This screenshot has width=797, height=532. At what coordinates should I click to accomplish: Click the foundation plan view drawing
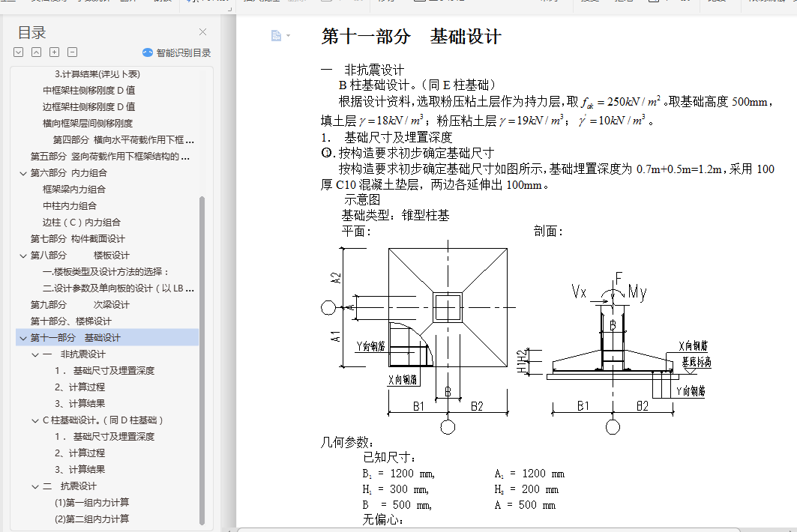click(419, 336)
